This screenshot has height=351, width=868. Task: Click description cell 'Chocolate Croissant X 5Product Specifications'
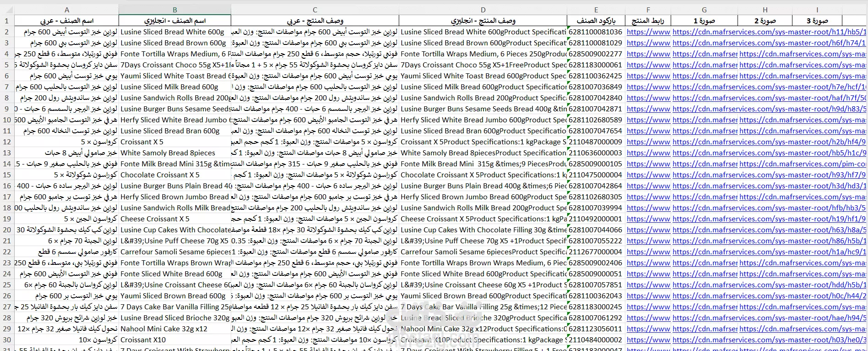pos(483,175)
